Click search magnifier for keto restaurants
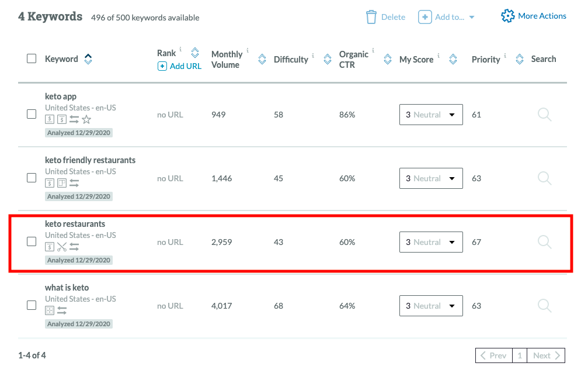This screenshot has width=588, height=373. (x=545, y=242)
